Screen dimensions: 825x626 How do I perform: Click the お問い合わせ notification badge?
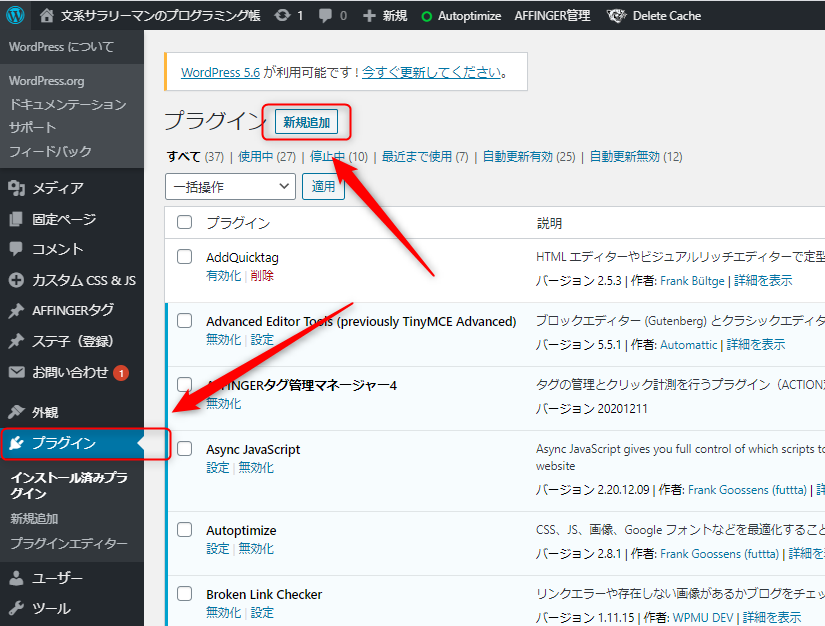[x=121, y=373]
